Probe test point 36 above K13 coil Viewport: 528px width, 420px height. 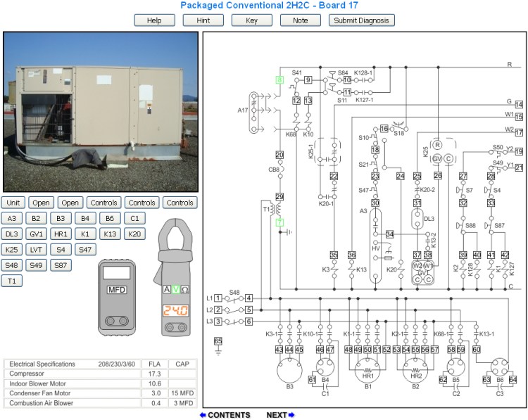pos(351,255)
